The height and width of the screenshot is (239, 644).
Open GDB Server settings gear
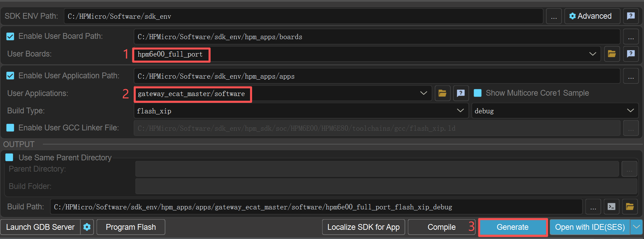point(87,227)
